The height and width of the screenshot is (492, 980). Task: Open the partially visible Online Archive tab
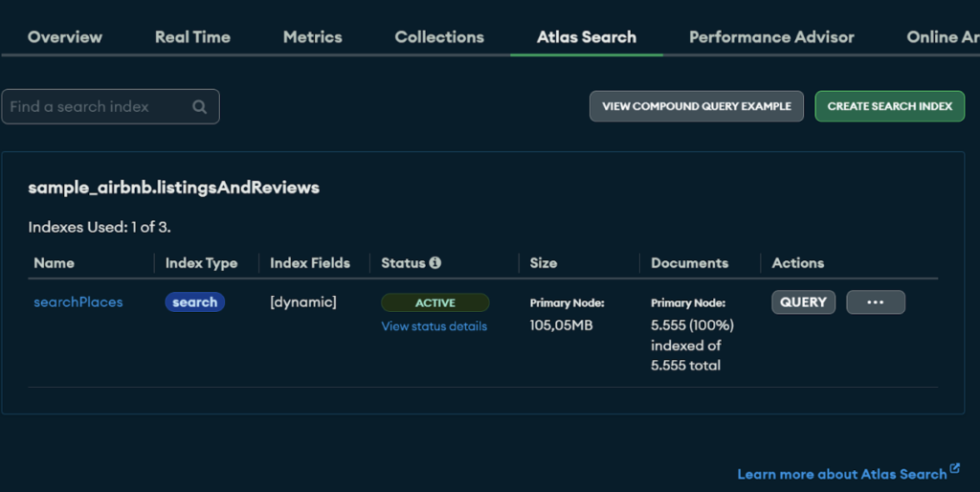(943, 37)
